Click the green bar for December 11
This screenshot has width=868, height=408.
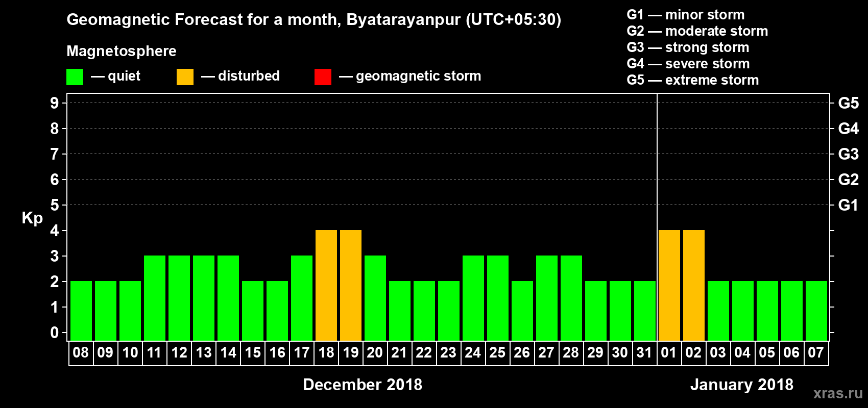[x=155, y=298]
